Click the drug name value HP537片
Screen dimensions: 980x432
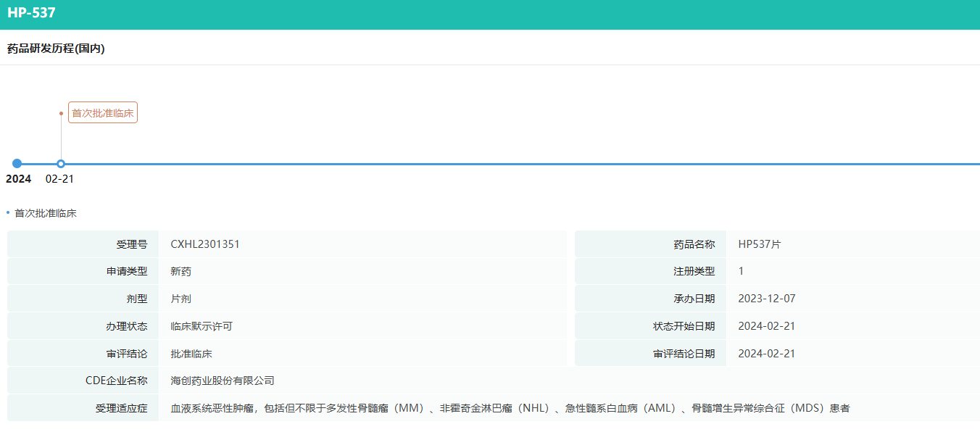[759, 244]
